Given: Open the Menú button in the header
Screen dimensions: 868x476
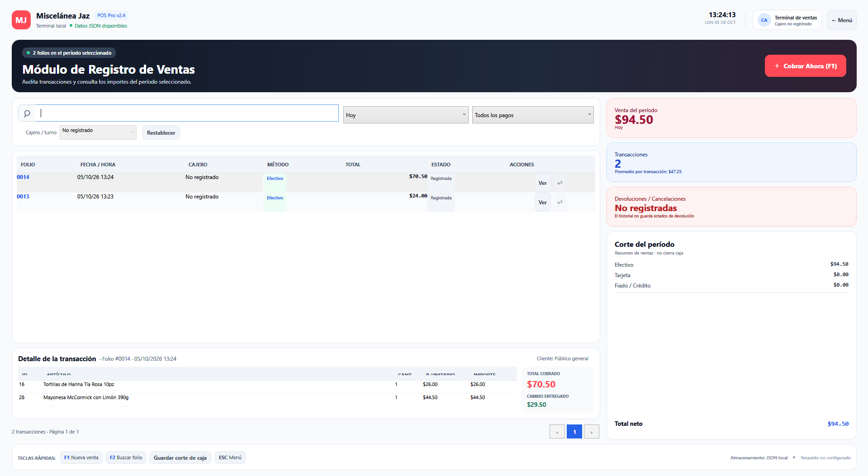Looking at the screenshot, I should point(842,20).
